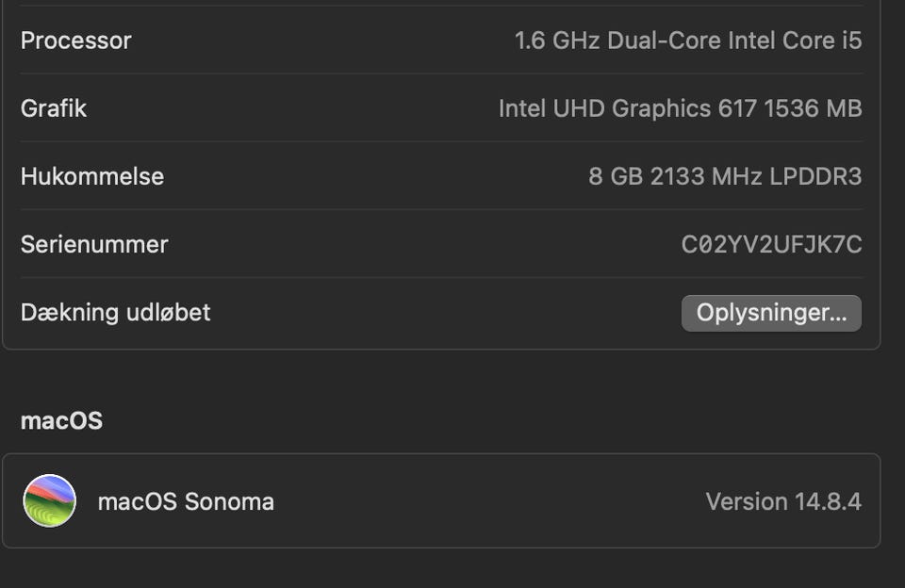Click the Dækning udløbet label
Viewport: 905px width, 588px height.
tap(115, 312)
